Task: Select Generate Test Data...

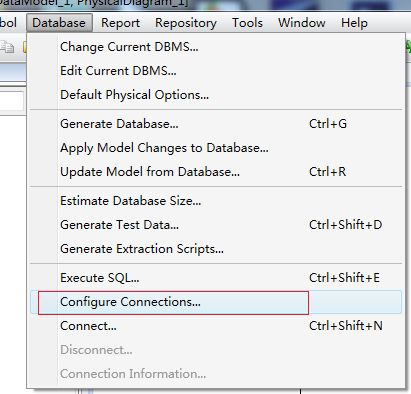Action: coord(216,225)
